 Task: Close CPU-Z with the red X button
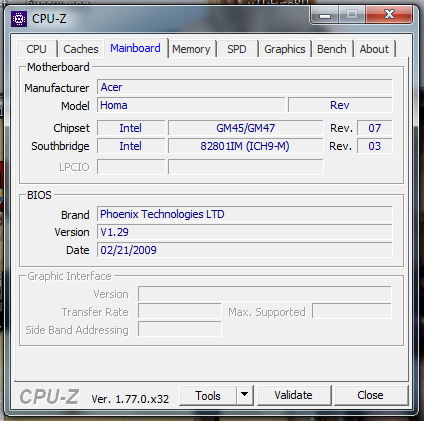coord(389,15)
